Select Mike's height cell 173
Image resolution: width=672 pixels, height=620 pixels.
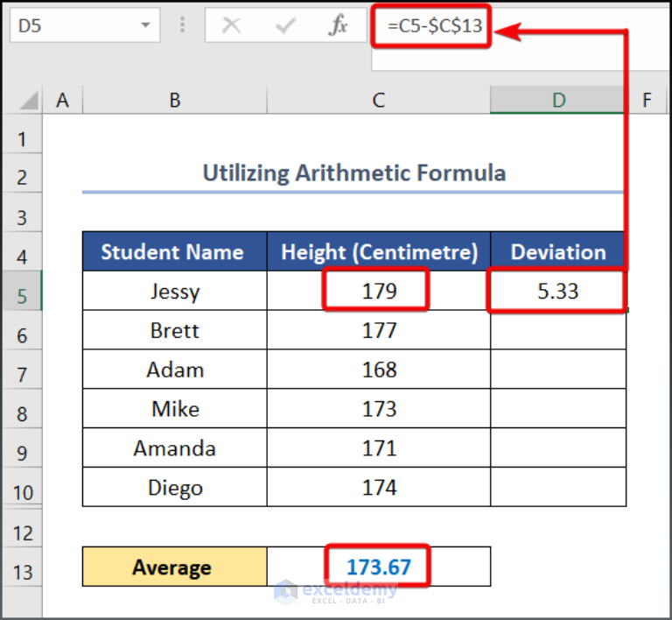pyautogui.click(x=378, y=409)
